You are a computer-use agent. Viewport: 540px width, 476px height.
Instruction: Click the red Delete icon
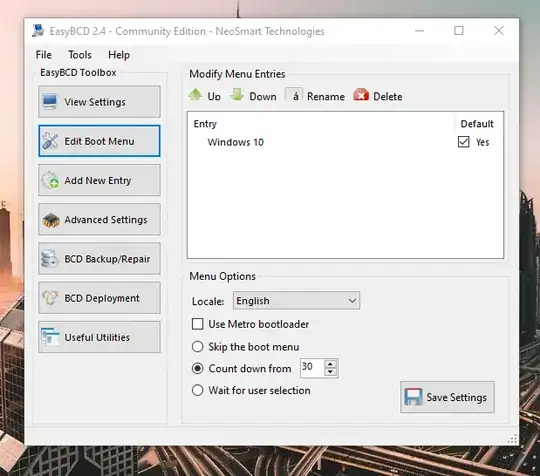click(361, 95)
